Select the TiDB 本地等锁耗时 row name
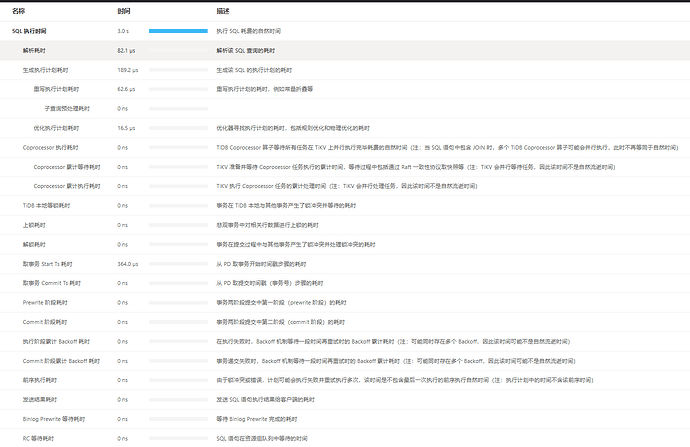Screen dimensions: 690x447 pos(46,205)
